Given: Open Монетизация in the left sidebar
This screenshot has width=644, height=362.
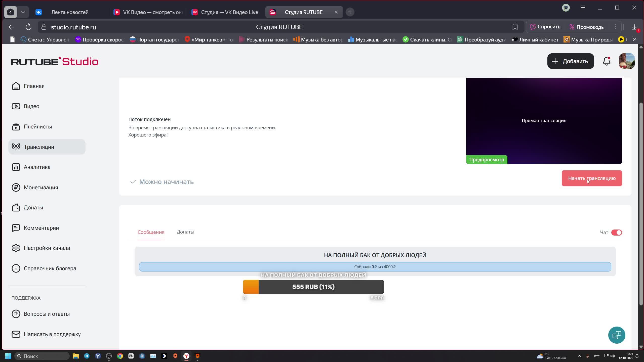Looking at the screenshot, I should [41, 188].
